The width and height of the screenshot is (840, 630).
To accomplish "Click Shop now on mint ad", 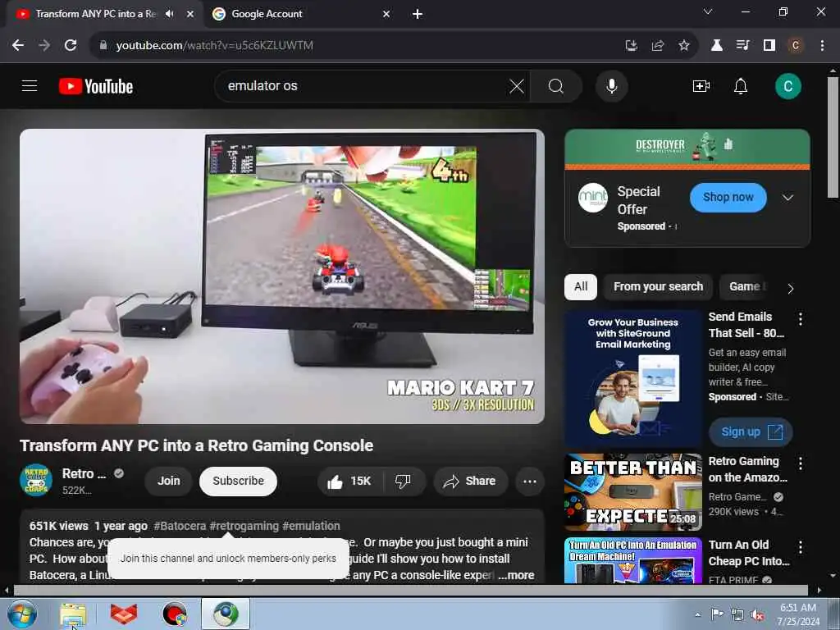I will click(728, 197).
